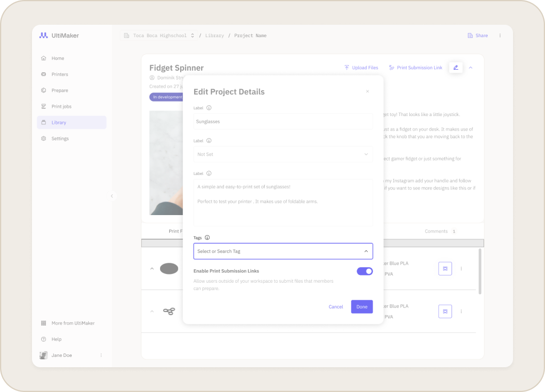This screenshot has width=545, height=392.
Task: Click the Print jobs list icon
Action: [x=43, y=106]
